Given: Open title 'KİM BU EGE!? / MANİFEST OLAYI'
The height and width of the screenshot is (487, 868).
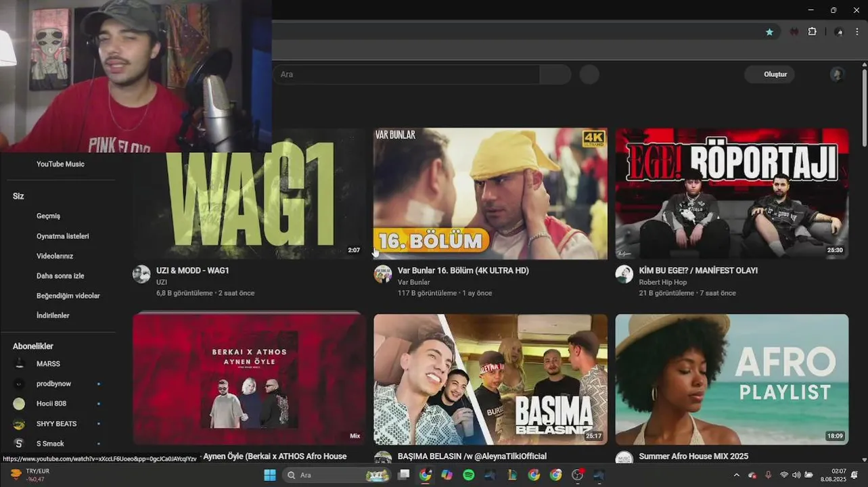Looking at the screenshot, I should click(x=698, y=271).
